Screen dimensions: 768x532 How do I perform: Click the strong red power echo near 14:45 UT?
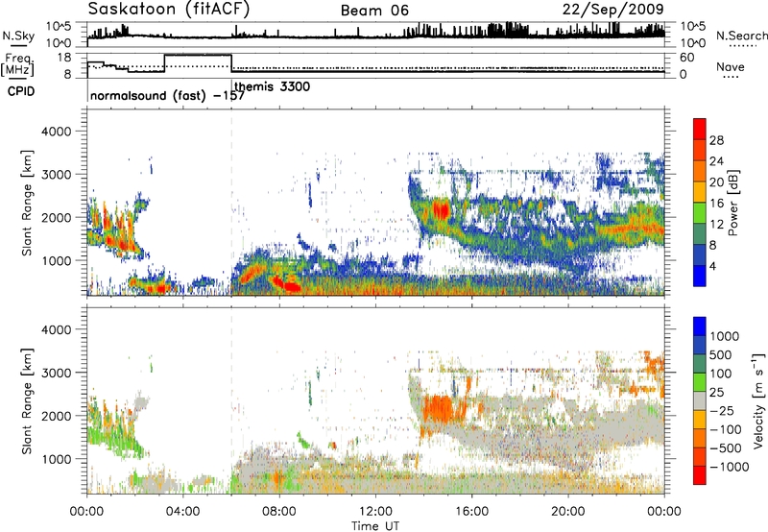[x=441, y=210]
